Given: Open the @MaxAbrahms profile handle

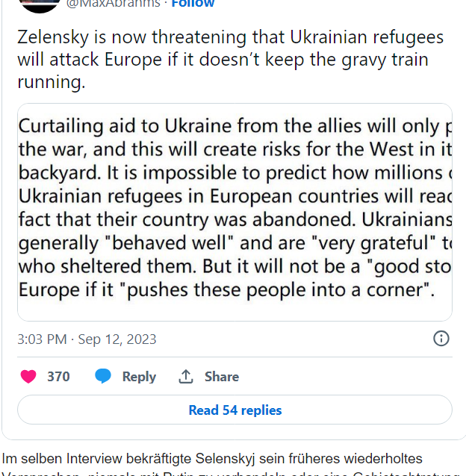Looking at the screenshot, I should (x=115, y=4).
